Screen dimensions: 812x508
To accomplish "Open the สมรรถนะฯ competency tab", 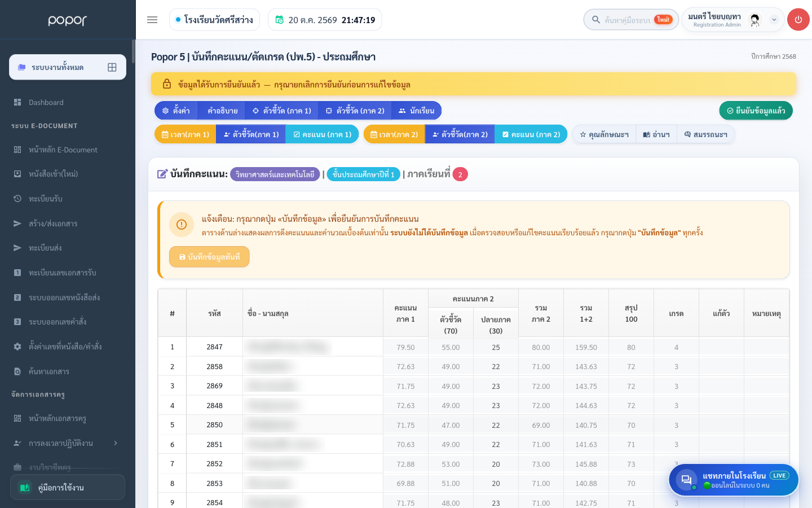I will [x=705, y=134].
